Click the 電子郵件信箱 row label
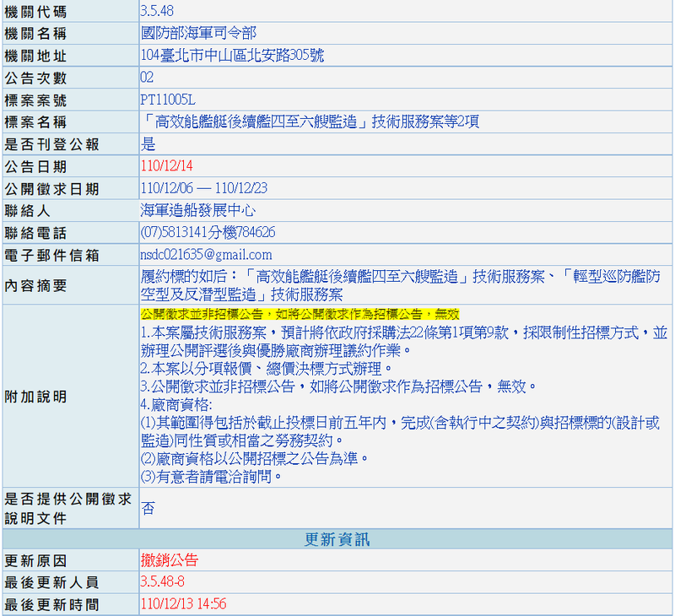 click(x=51, y=256)
